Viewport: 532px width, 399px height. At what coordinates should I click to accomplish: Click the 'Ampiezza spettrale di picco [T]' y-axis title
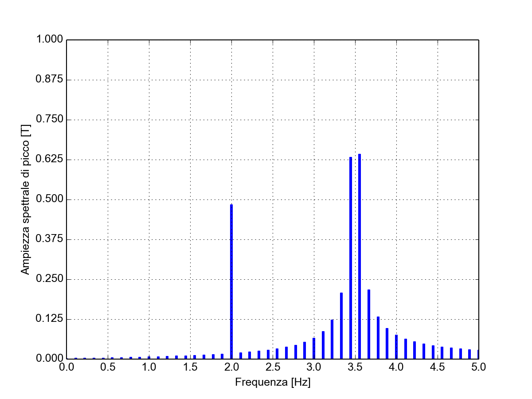[x=26, y=199]
